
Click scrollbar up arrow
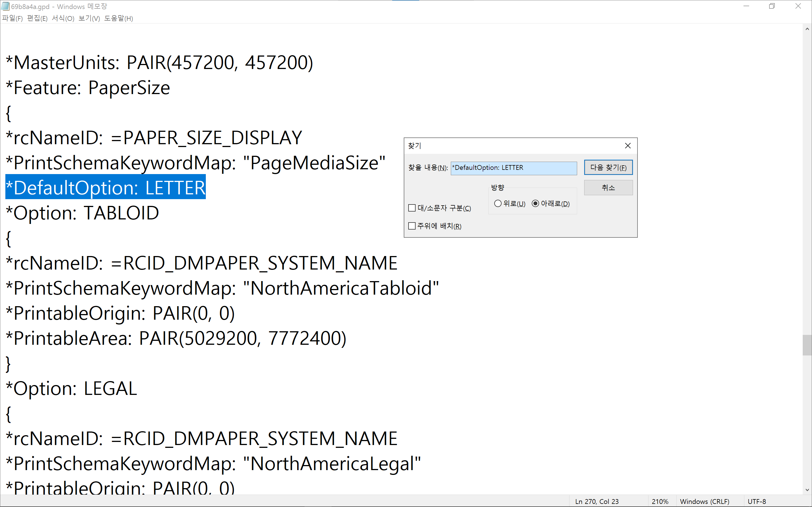807,29
